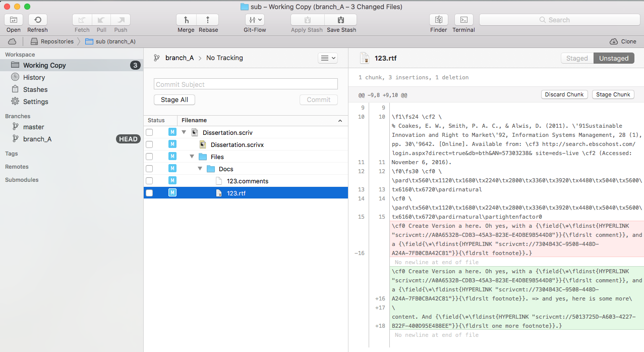Open the Merge tool
Screen dimensions: 644x352
(x=186, y=20)
